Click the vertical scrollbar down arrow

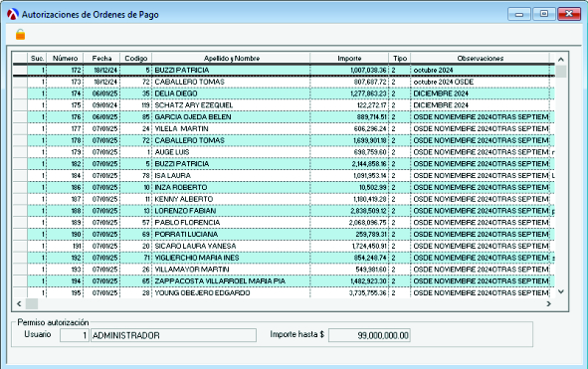[x=561, y=291]
